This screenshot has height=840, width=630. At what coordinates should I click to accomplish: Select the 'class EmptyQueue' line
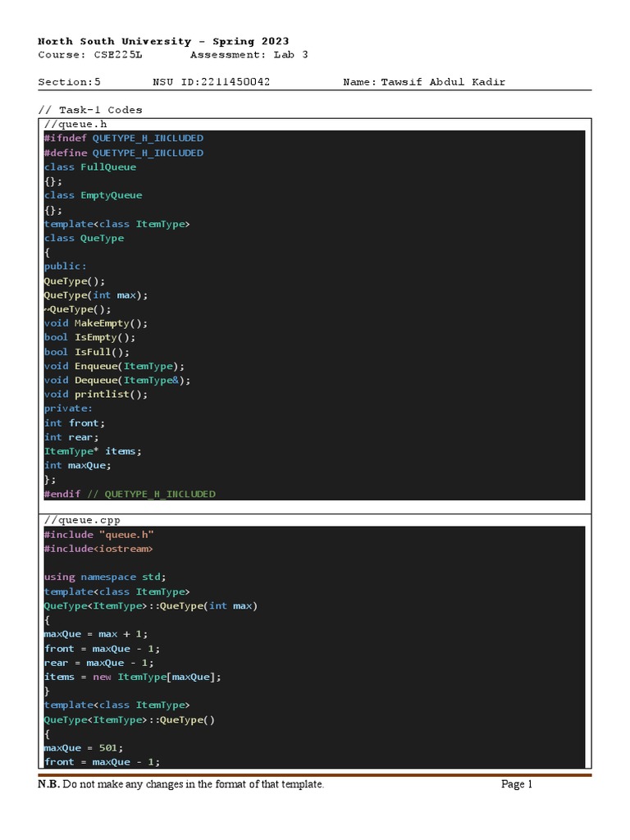pos(94,195)
